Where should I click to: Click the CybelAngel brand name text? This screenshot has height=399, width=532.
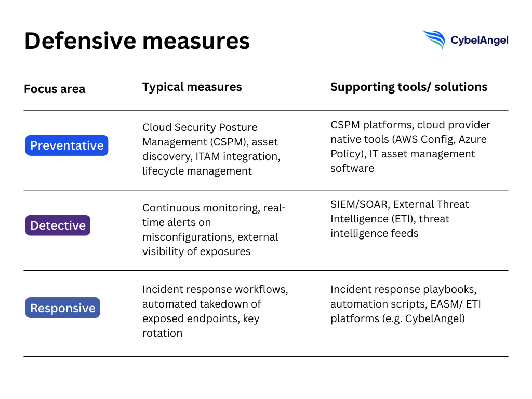(479, 40)
